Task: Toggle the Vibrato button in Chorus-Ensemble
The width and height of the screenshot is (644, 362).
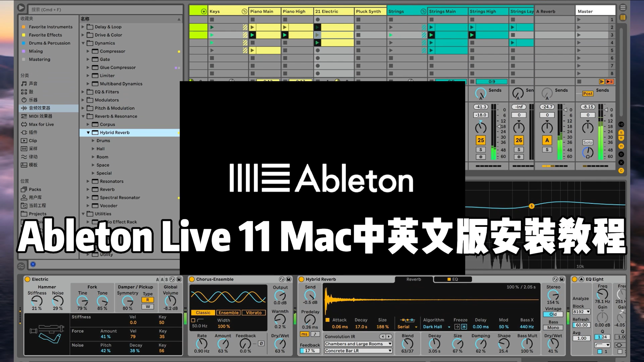Action: click(254, 312)
